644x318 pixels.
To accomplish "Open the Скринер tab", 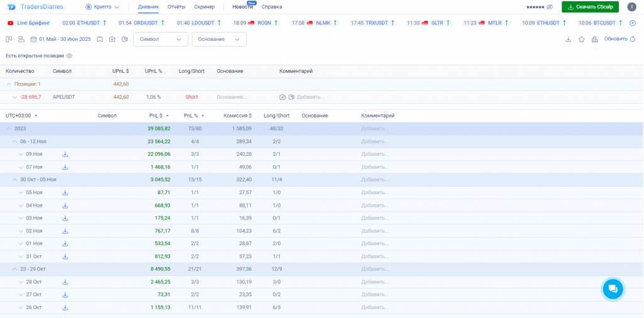I will 204,7.
